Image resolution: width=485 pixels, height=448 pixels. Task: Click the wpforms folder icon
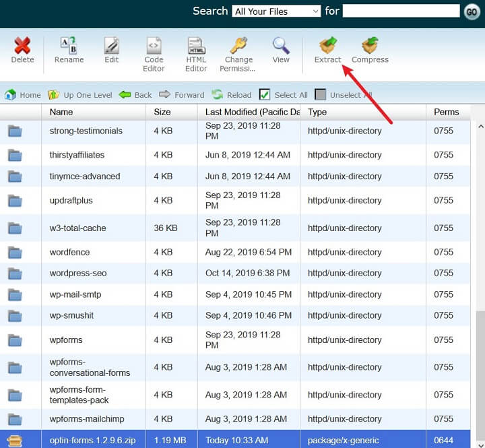15,340
